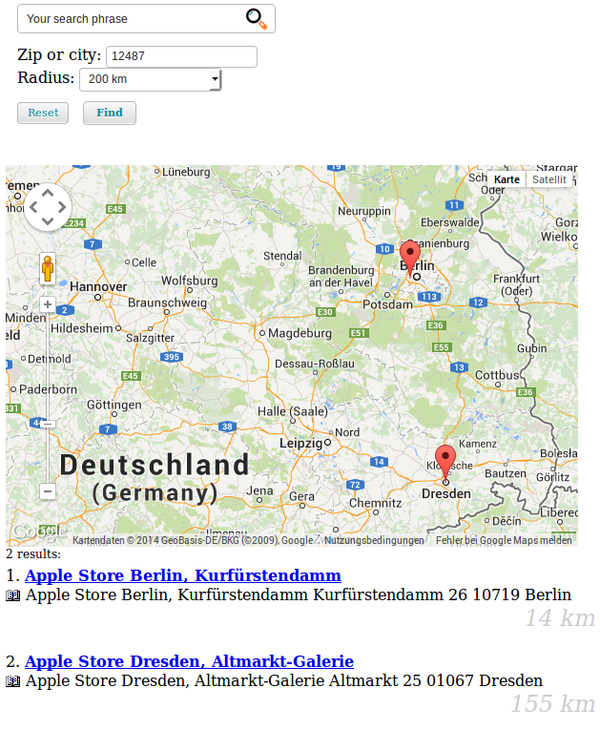Pan the map down with the arrow control
Viewport: 600px width, 730px height.
click(x=47, y=222)
